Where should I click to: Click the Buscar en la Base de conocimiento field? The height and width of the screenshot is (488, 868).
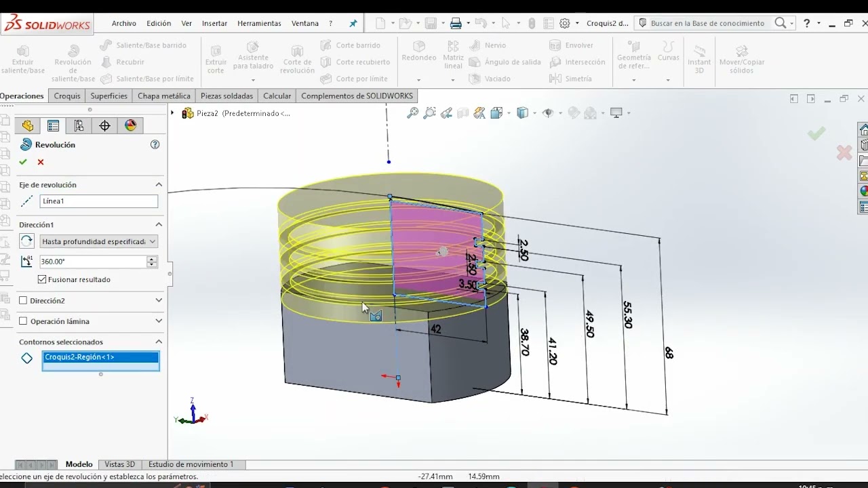coord(707,23)
